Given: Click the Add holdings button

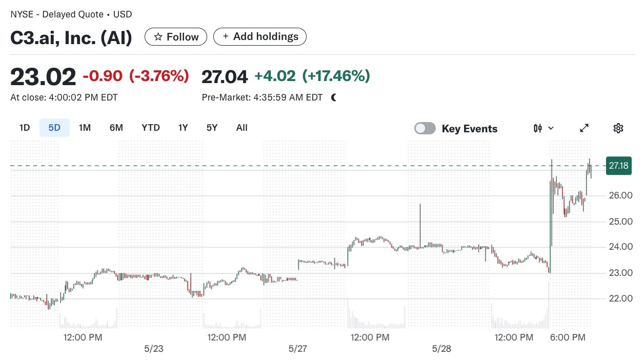Looking at the screenshot, I should [x=260, y=37].
